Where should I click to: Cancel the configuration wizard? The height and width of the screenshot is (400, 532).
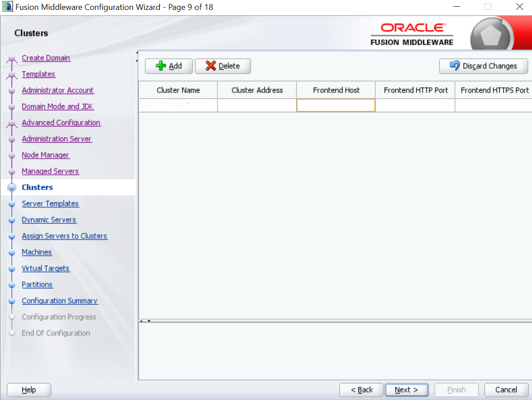pyautogui.click(x=506, y=390)
